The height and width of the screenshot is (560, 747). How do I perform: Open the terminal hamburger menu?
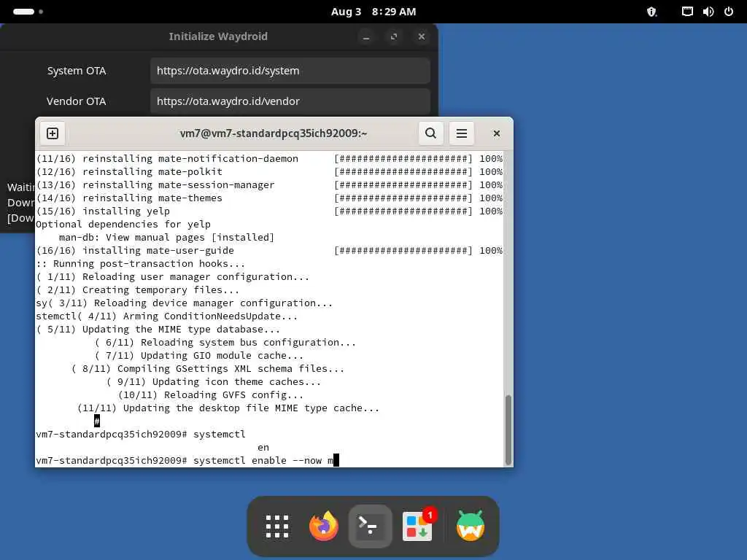point(461,133)
